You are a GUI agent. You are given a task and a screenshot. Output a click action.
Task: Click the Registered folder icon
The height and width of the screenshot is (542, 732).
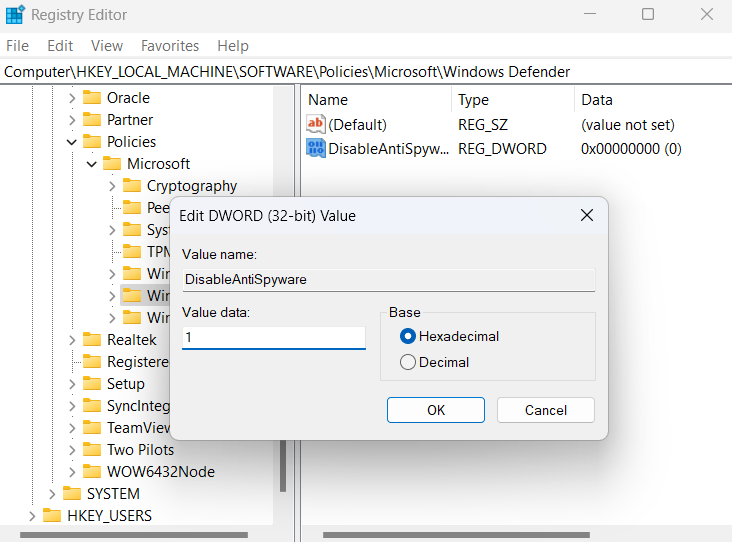tap(92, 361)
